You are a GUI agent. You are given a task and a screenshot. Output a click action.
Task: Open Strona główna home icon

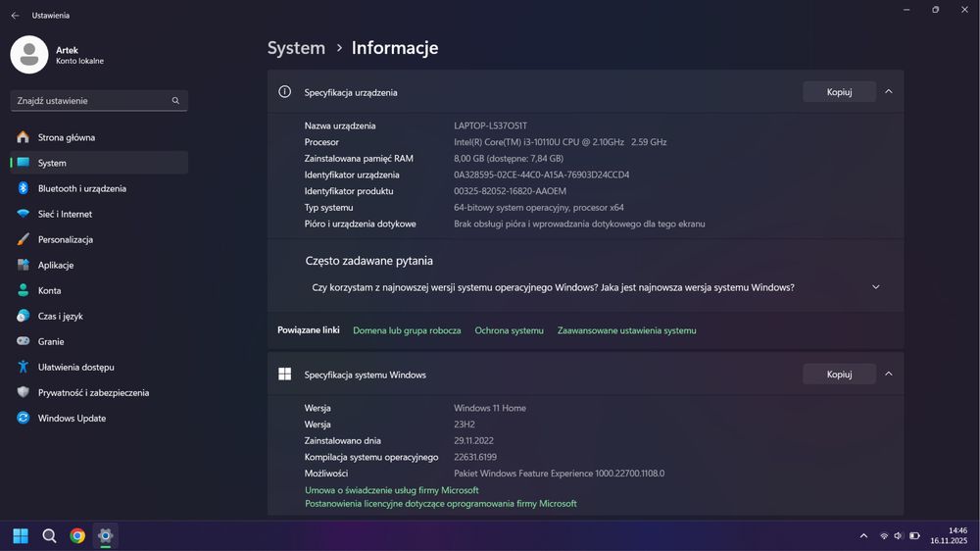24,137
